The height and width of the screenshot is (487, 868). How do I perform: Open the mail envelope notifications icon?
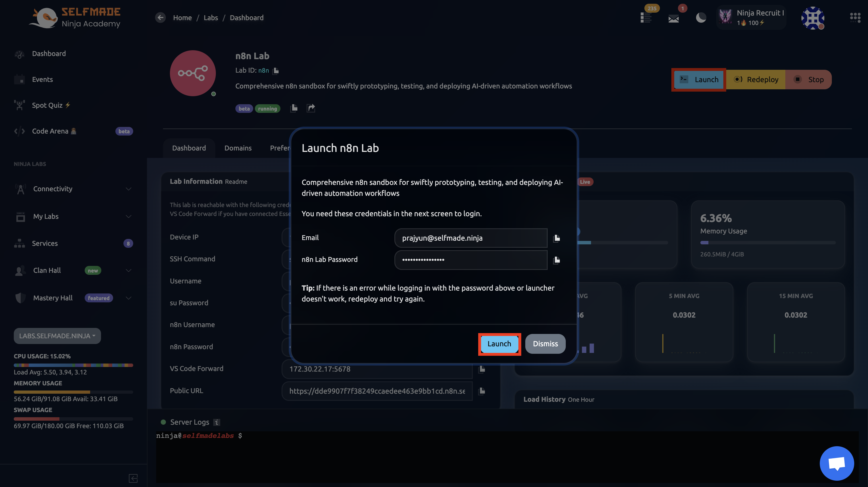674,19
